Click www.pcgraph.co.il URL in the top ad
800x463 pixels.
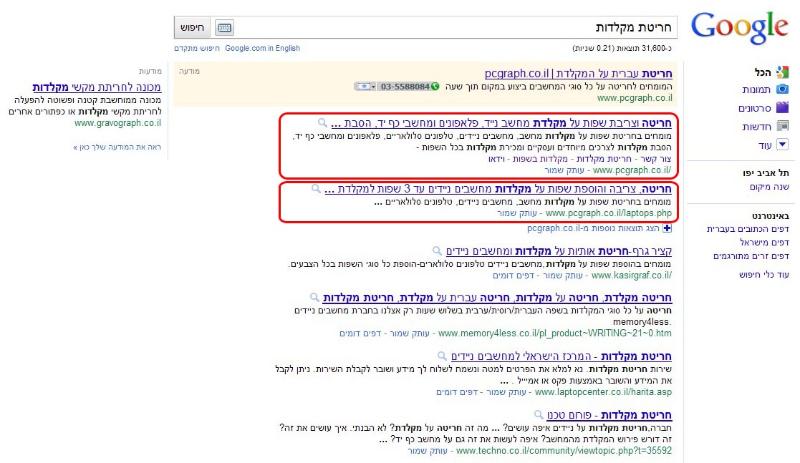point(635,98)
